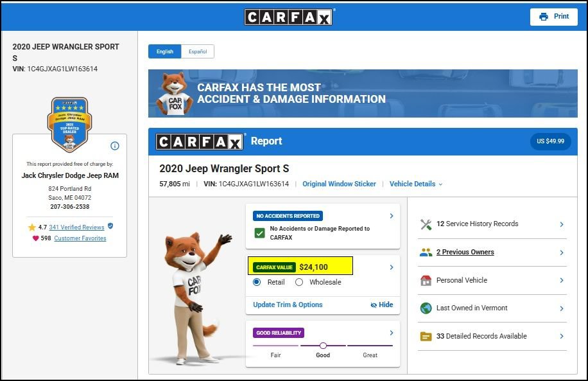Open the 341 Verified Reviews link

click(76, 227)
